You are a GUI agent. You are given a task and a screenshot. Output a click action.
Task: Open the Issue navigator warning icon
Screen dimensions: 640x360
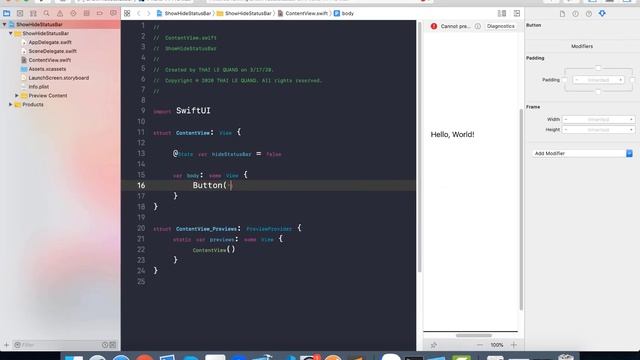[60, 13]
